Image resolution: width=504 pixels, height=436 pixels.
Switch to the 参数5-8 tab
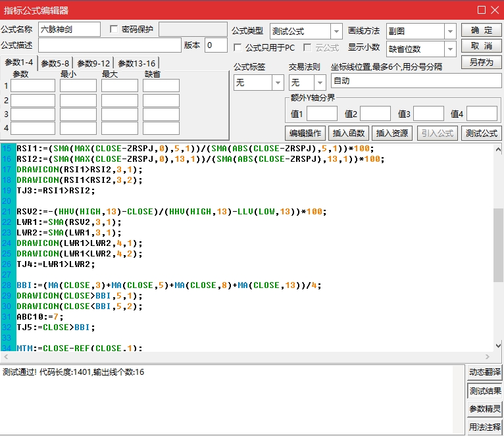coord(55,63)
